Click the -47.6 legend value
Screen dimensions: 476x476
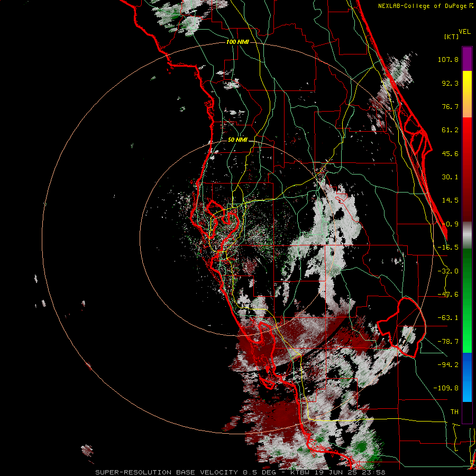448,295
